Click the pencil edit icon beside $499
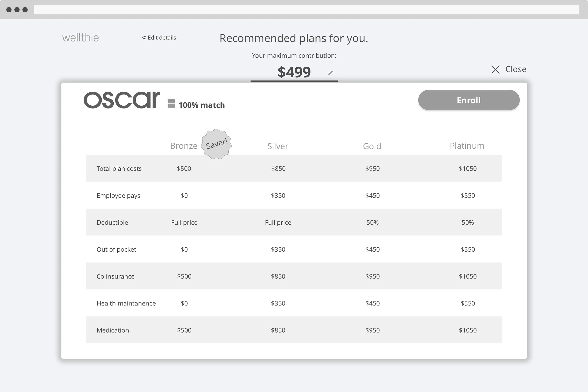This screenshot has width=588, height=392. [330, 73]
